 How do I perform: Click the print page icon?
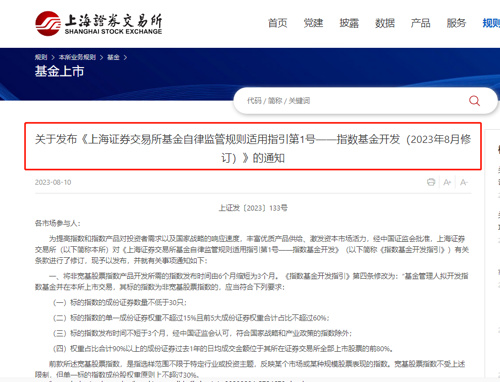coord(431,182)
